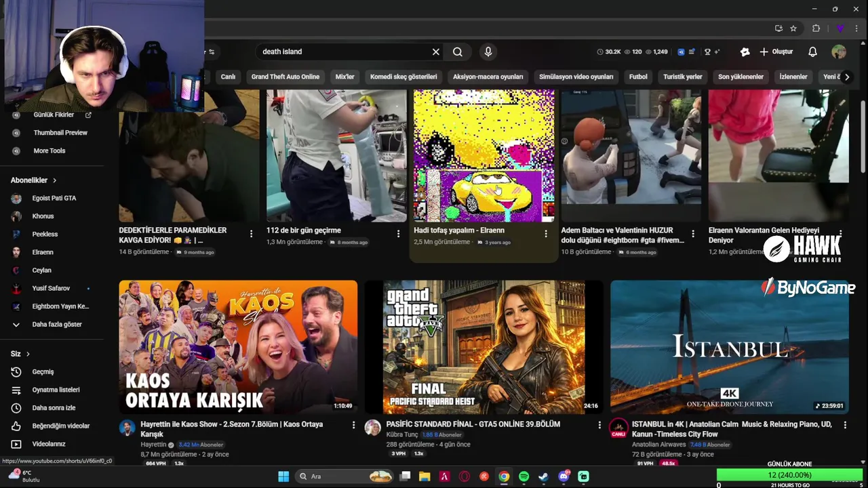868x488 pixels.
Task: Click the trophy icon in YouTube header
Action: tap(707, 52)
